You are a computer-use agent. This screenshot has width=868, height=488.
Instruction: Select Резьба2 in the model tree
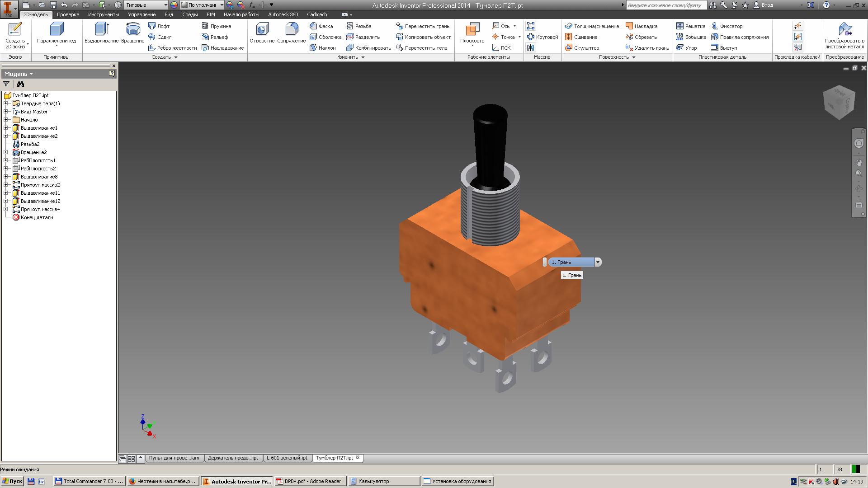coord(30,144)
